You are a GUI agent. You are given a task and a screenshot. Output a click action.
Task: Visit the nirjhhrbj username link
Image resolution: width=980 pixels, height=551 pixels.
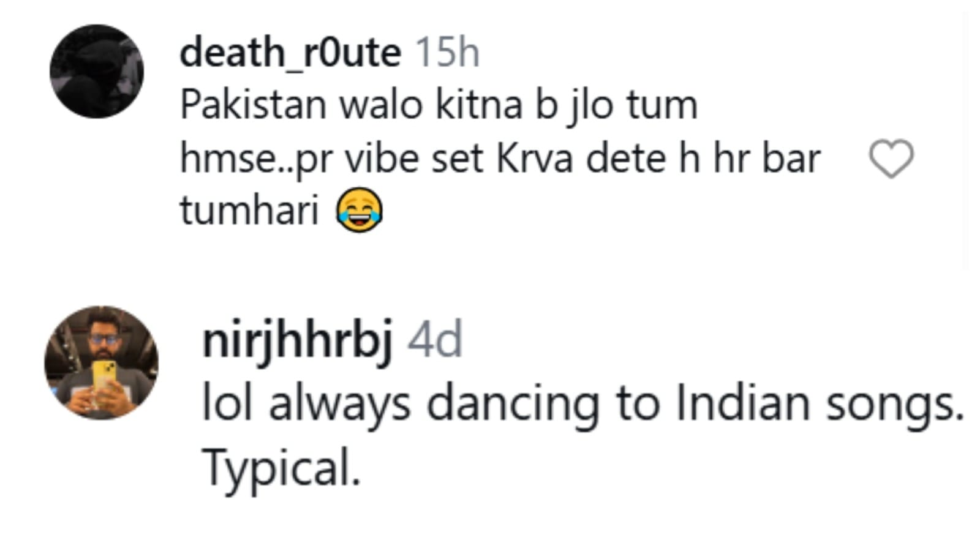pos(297,341)
